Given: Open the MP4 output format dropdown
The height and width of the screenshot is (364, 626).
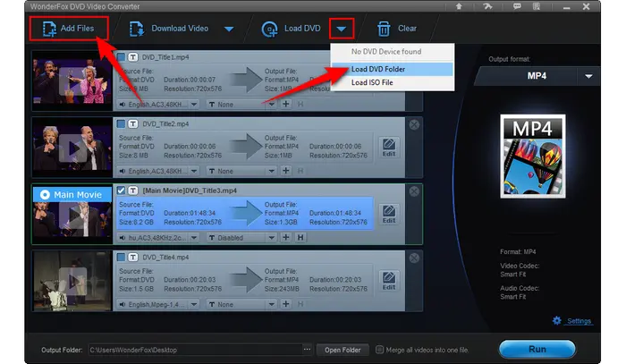Looking at the screenshot, I should (588, 76).
